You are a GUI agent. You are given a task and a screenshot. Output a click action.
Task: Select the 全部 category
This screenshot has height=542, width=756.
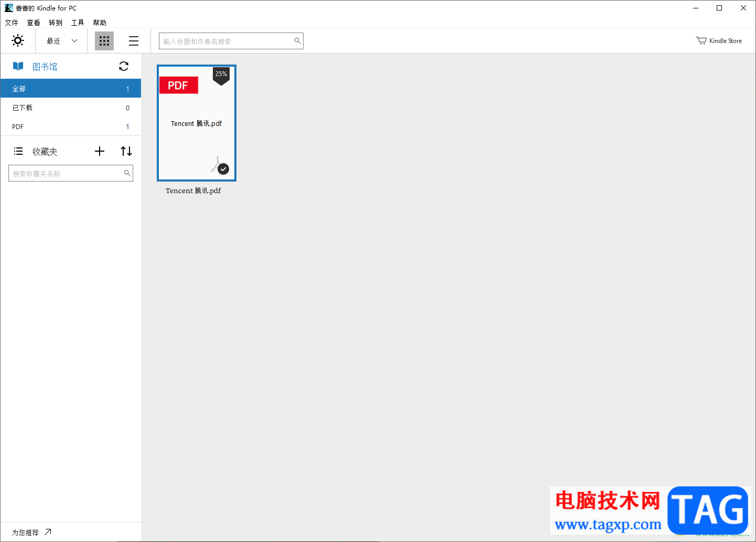tap(71, 89)
